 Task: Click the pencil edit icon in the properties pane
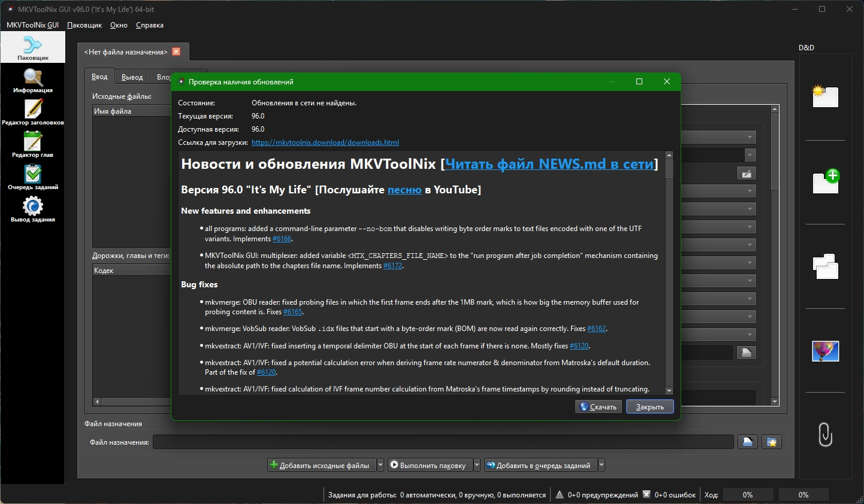point(747,174)
